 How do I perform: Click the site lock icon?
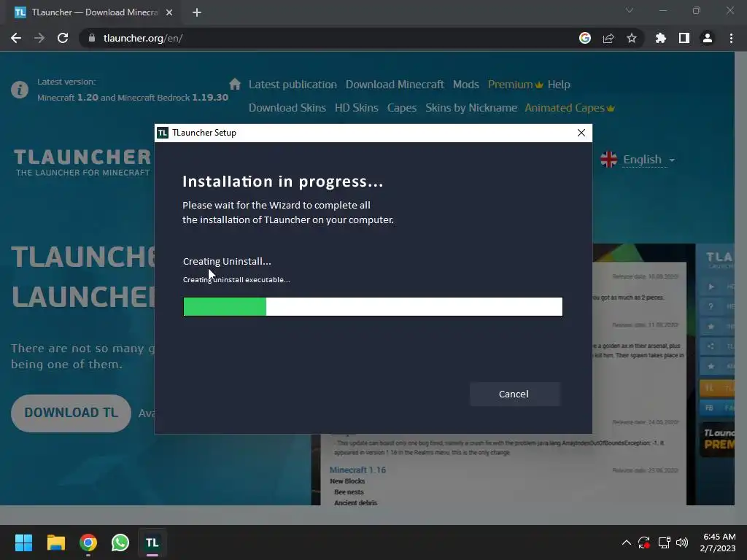click(91, 38)
